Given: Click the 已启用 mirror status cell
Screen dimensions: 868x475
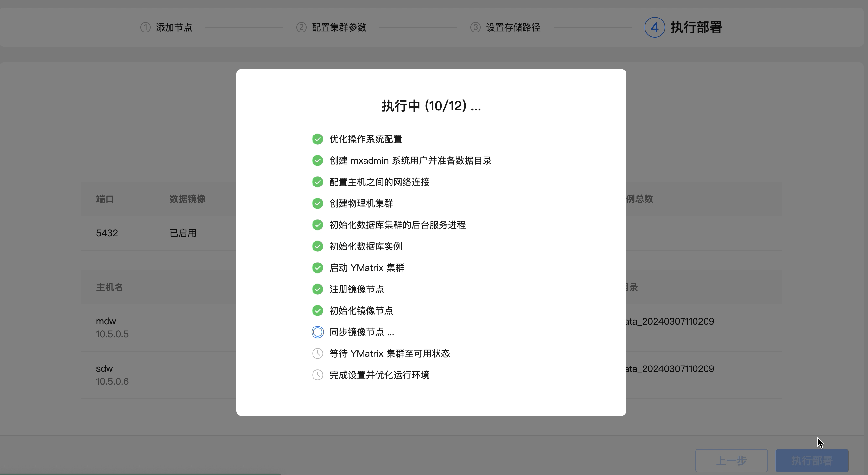Looking at the screenshot, I should point(183,233).
